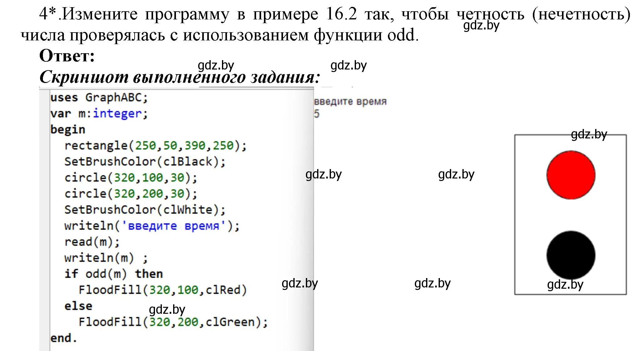Viewport: 644px width, 351px height.
Task: Click the FloodFill(320,100,clRed) line
Action: [163, 290]
